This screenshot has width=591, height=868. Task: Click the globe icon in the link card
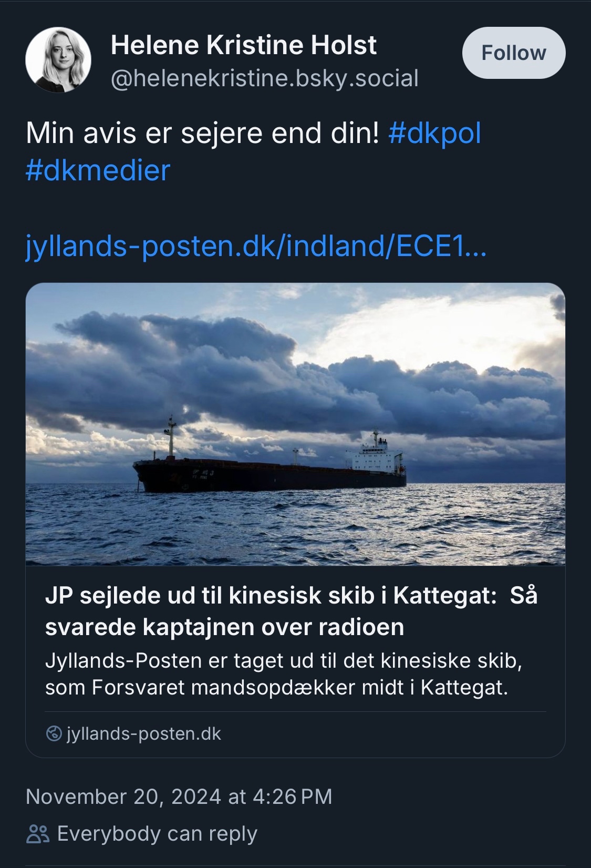(x=54, y=733)
